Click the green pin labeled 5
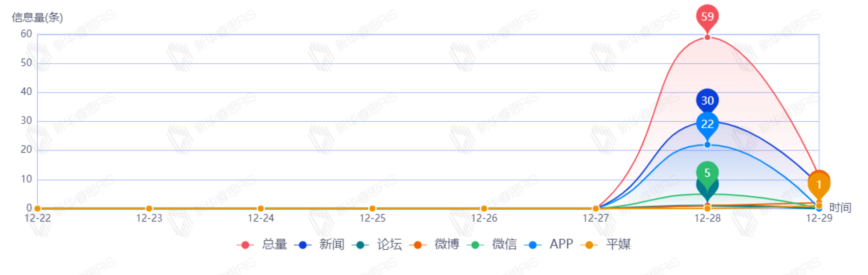Viewport: 868px width, 275px height. [x=707, y=173]
